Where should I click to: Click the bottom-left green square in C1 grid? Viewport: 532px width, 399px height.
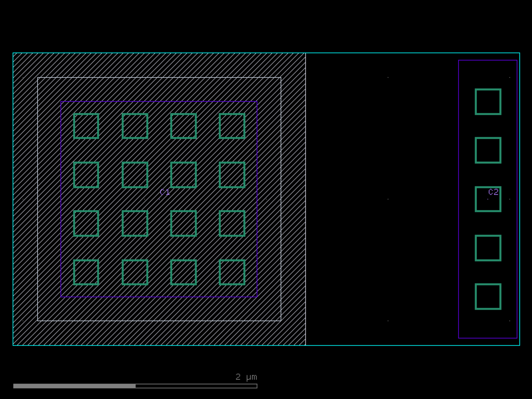pos(86,272)
